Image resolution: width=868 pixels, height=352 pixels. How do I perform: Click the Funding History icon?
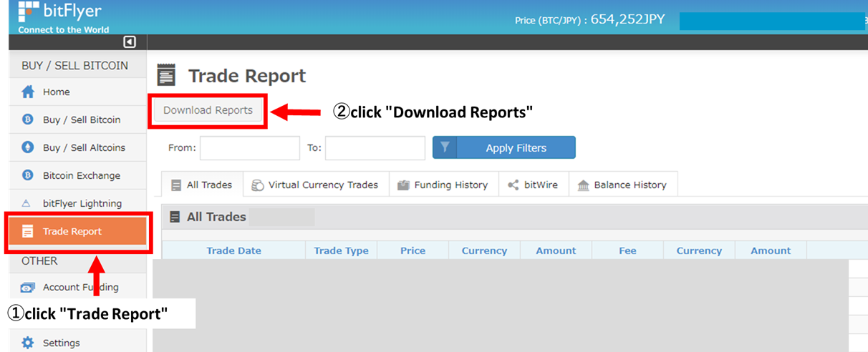[x=403, y=185]
